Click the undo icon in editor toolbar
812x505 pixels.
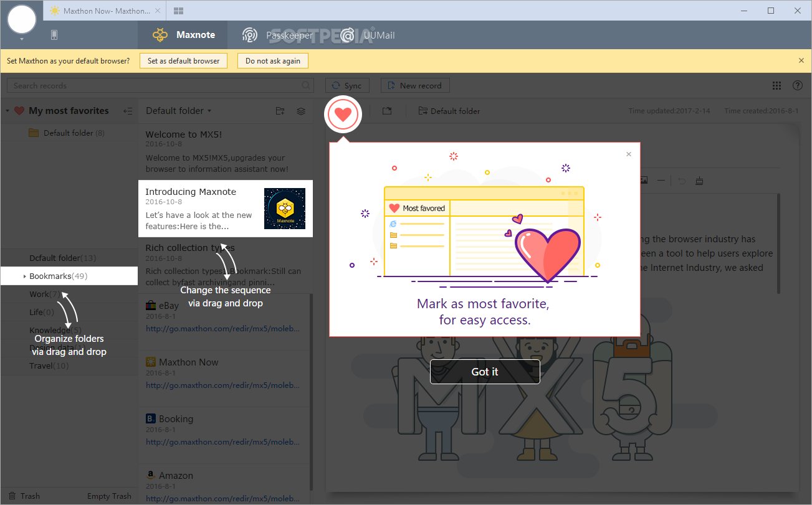click(x=682, y=181)
